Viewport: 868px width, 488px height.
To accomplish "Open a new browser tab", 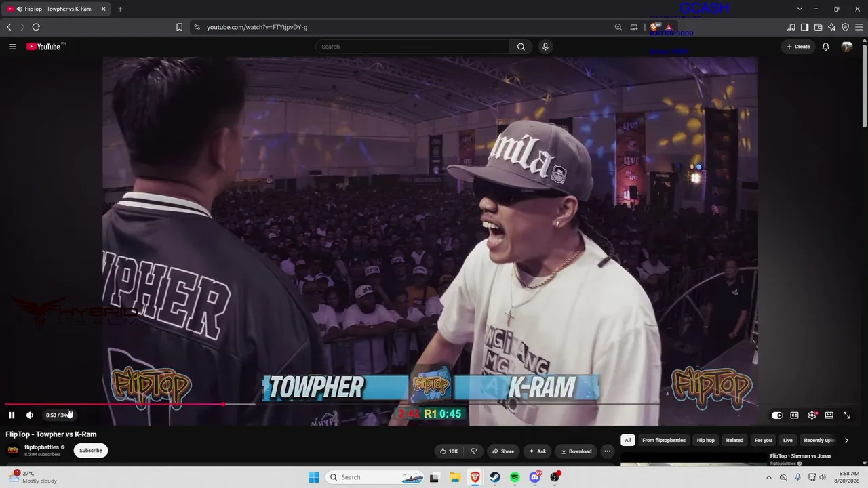I will (x=120, y=9).
